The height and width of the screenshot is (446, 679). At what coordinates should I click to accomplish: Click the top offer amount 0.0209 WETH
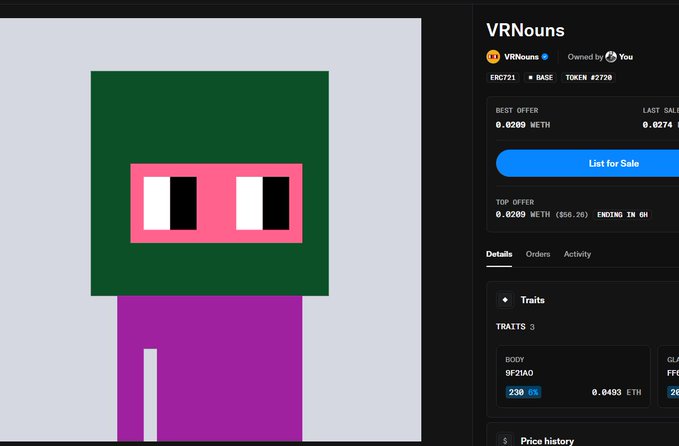click(523, 214)
